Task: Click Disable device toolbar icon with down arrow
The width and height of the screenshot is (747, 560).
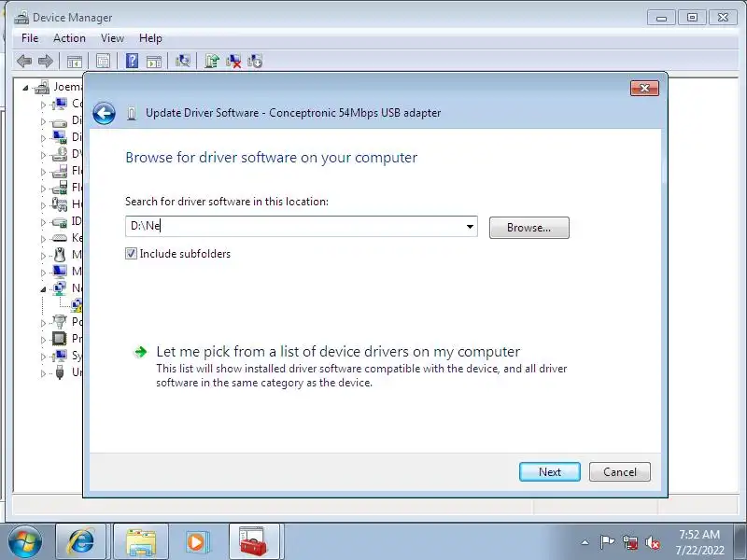Action: [255, 62]
